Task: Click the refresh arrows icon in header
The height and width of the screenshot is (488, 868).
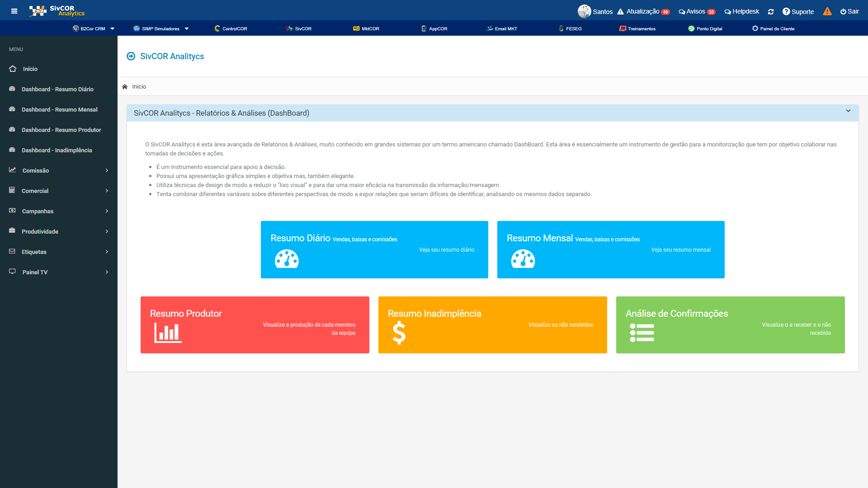Action: (771, 12)
